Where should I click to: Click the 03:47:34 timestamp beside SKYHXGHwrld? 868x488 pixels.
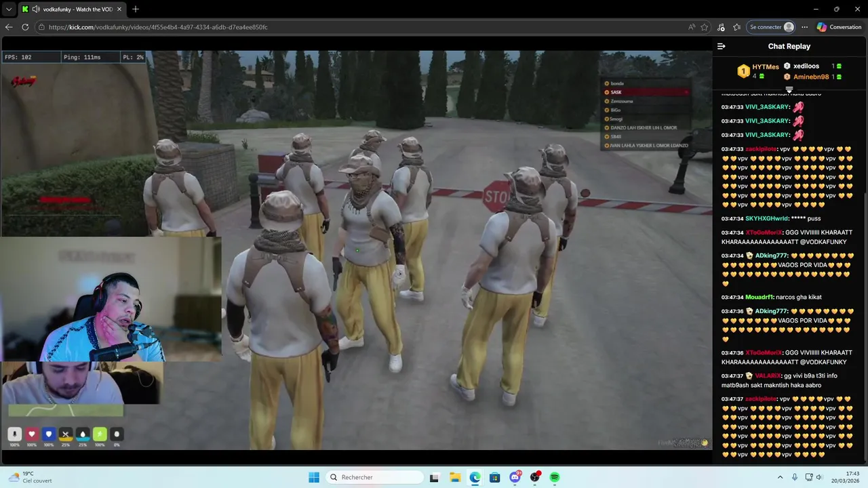click(x=732, y=218)
